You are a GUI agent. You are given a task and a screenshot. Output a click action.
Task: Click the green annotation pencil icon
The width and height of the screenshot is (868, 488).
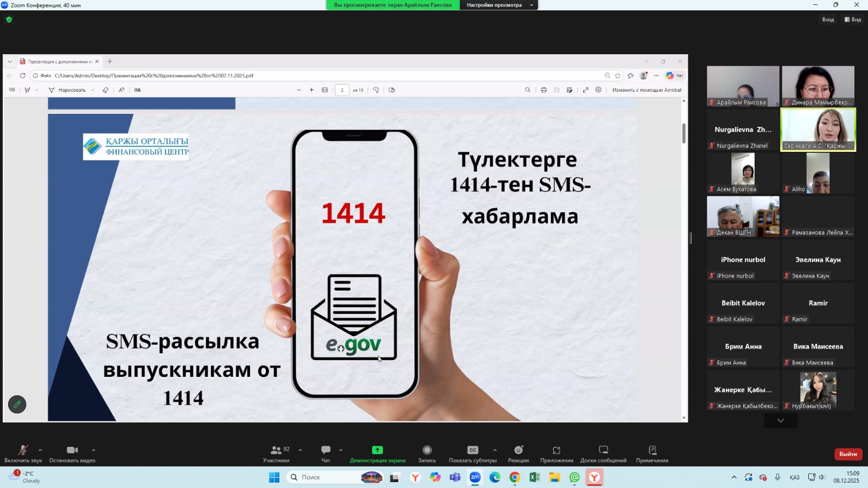[17, 404]
